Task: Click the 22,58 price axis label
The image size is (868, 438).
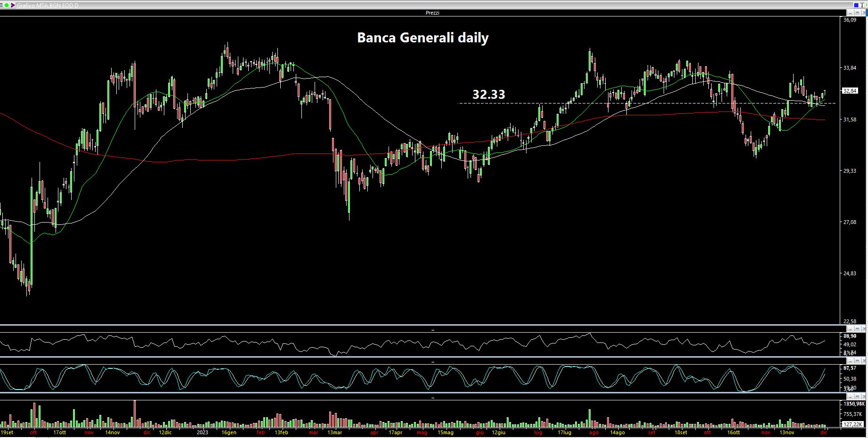Action: coord(850,321)
